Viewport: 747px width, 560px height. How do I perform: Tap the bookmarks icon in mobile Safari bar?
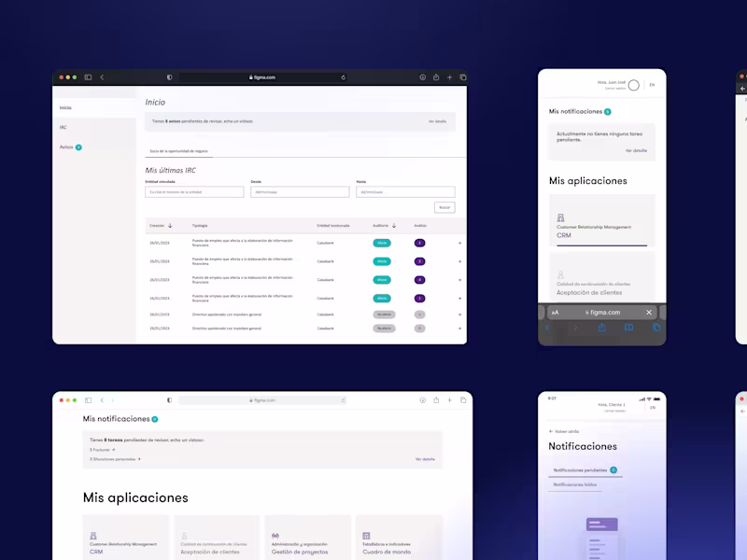628,328
